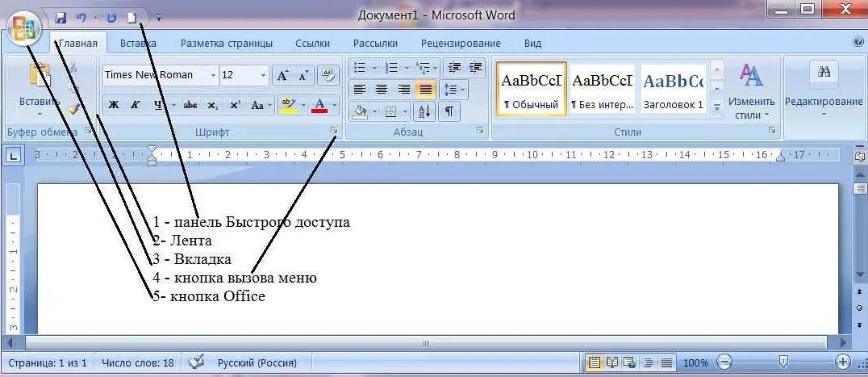Open the Рецензирование tab
The width and height of the screenshot is (868, 377).
point(461,43)
